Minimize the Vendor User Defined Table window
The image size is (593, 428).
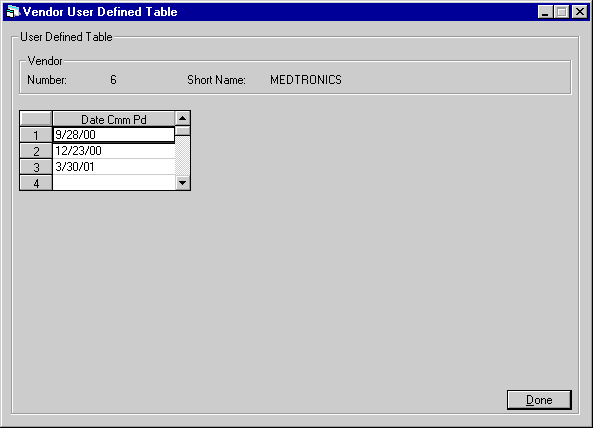(545, 12)
